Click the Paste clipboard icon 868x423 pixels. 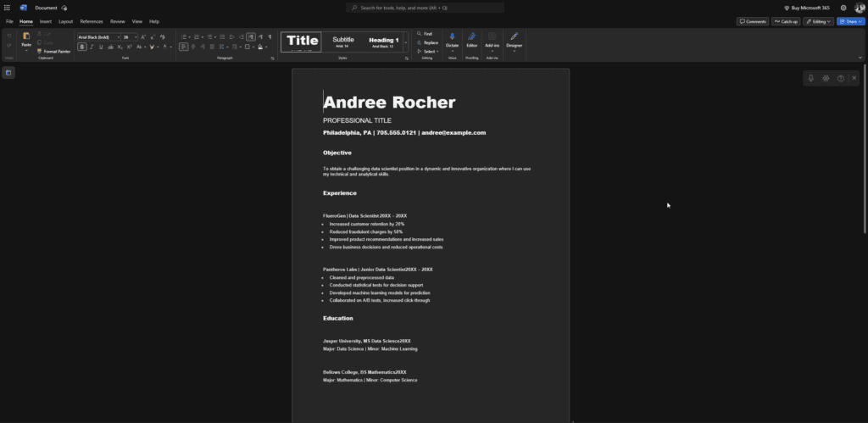26,36
